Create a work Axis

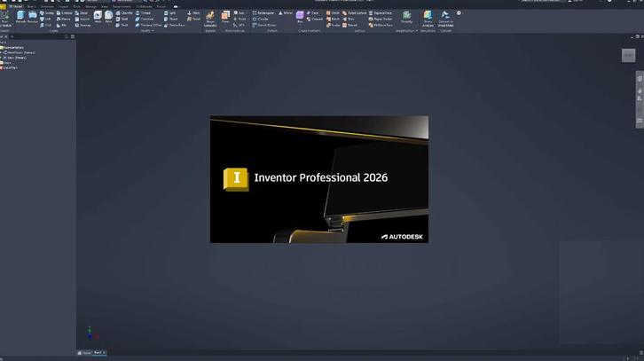coord(239,13)
